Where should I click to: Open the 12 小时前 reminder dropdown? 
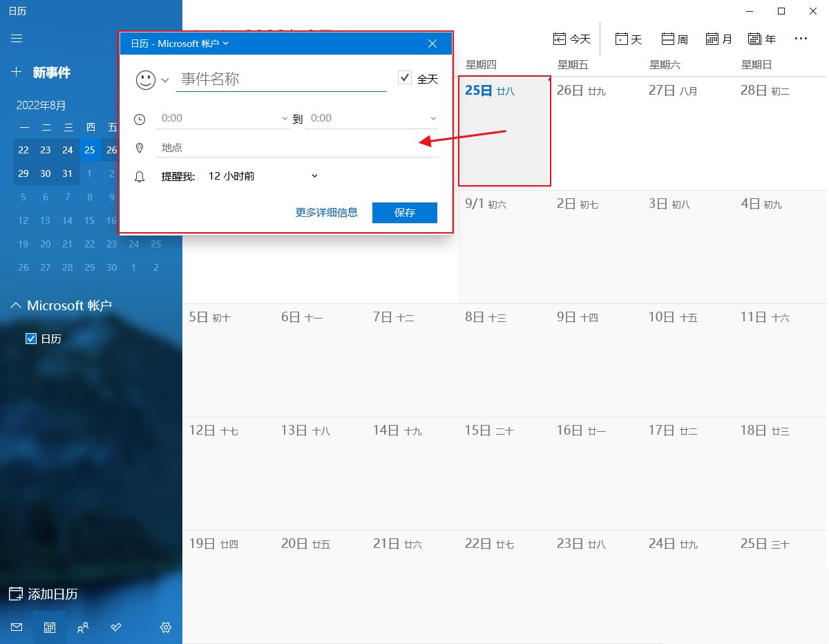tap(314, 176)
